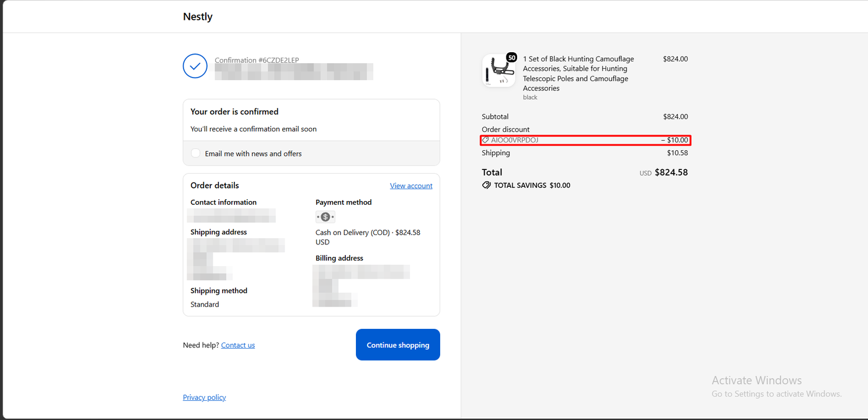Click the Standard shipping method text
Image resolution: width=868 pixels, height=420 pixels.
[x=205, y=305]
